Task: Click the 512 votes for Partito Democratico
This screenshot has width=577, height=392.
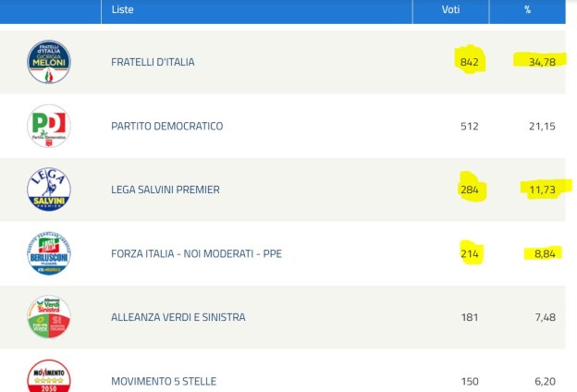Action: tap(469, 126)
